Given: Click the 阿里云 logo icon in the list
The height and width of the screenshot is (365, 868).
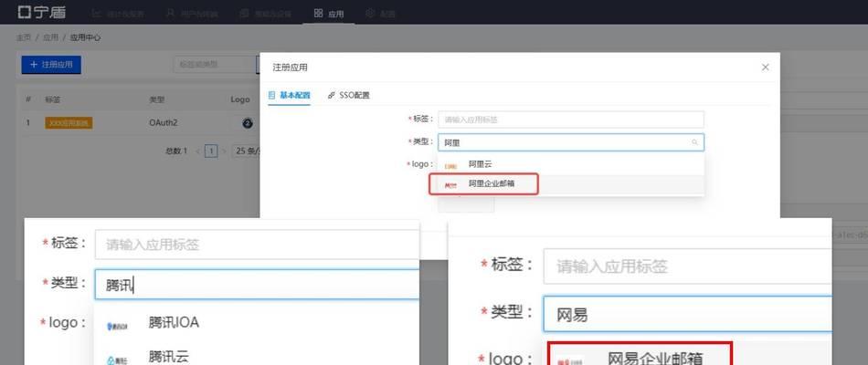Looking at the screenshot, I should pos(451,165).
